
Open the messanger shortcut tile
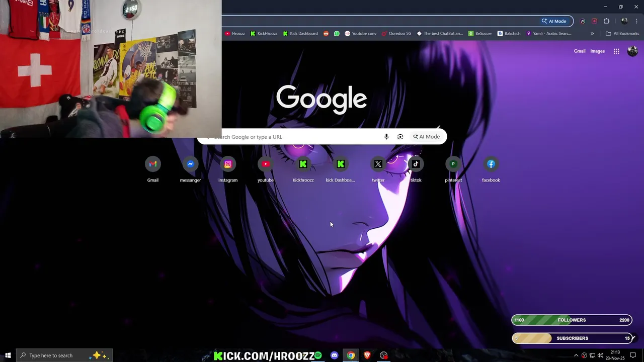click(x=190, y=169)
